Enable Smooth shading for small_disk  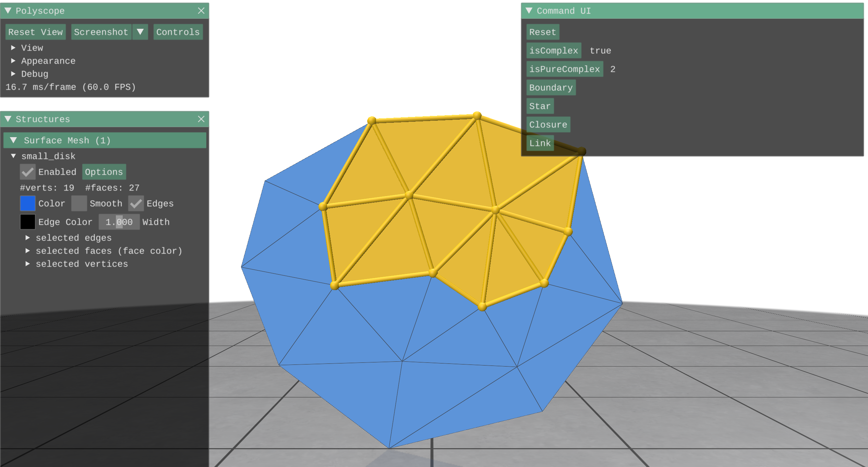coord(79,203)
